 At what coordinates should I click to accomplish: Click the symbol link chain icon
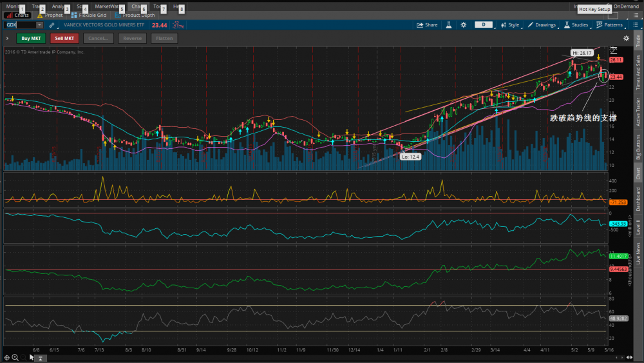pos(52,25)
